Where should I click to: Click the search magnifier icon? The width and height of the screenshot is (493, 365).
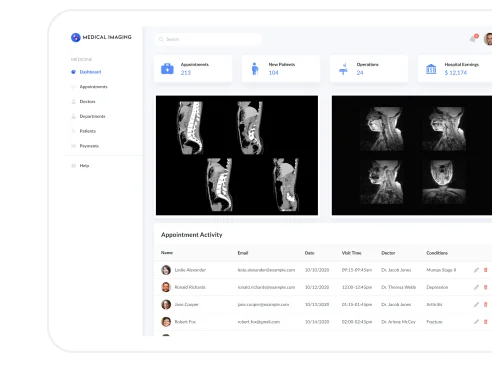[161, 39]
